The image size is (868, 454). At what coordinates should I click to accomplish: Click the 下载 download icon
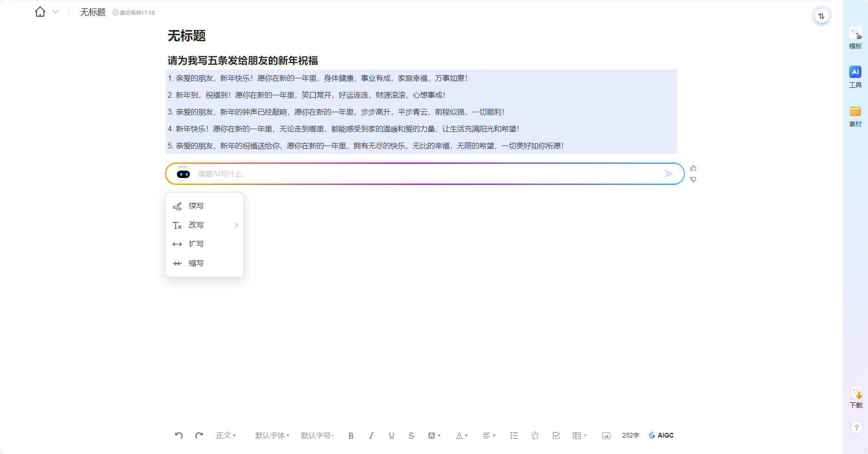(856, 397)
